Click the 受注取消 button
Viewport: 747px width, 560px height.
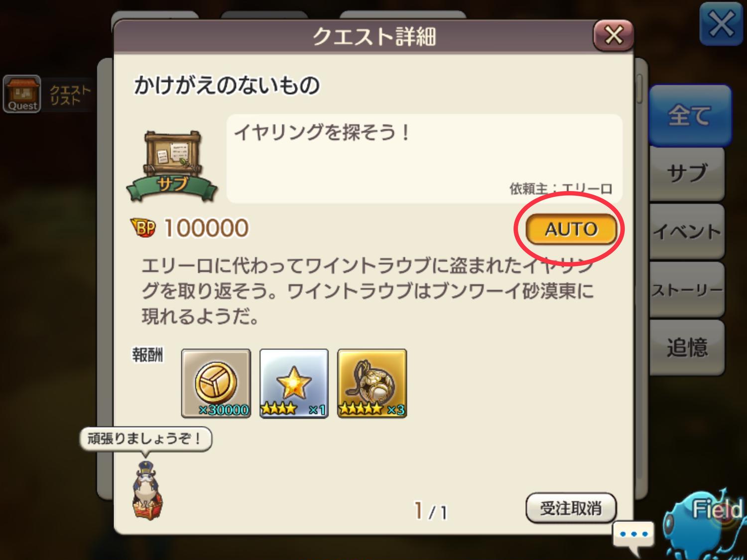coord(571,508)
